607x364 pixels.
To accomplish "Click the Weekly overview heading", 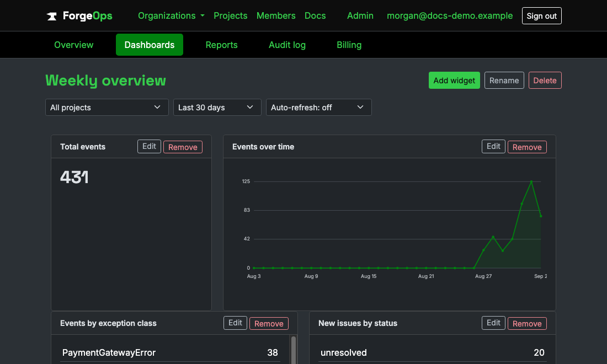I will [106, 81].
